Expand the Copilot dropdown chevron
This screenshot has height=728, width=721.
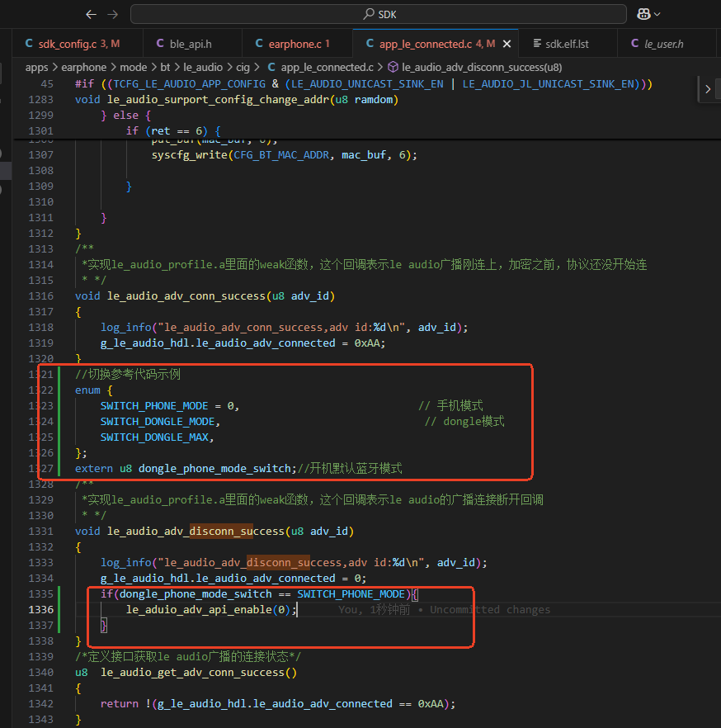tap(657, 14)
